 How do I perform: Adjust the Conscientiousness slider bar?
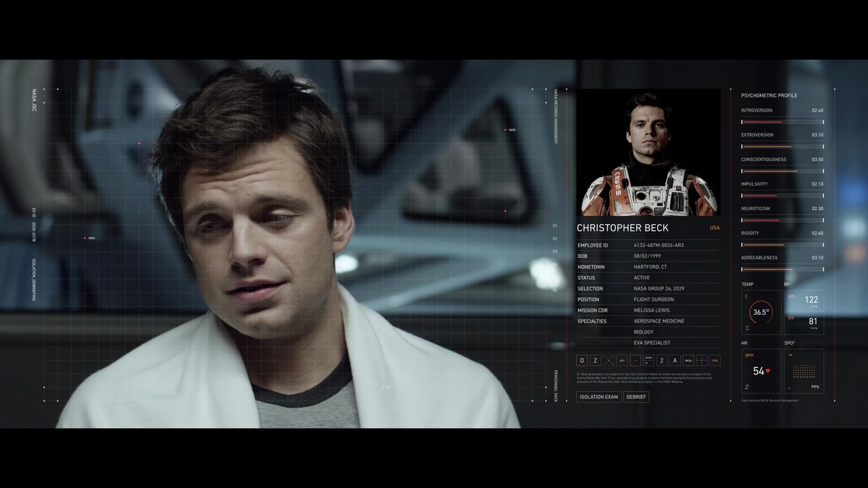783,171
